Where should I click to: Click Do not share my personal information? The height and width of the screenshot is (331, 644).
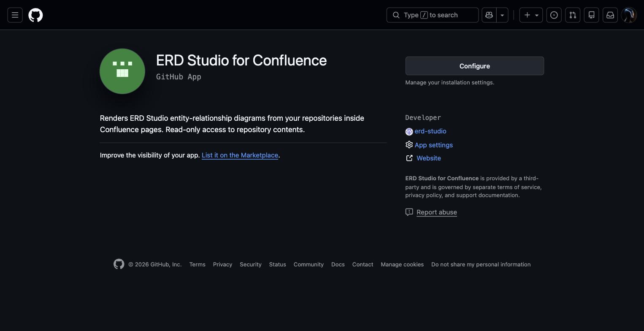481,264
